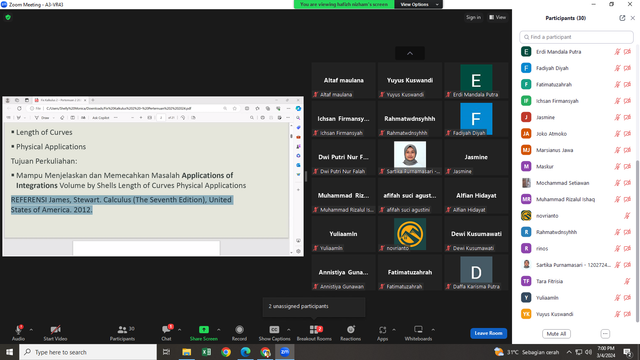Screen dimensions: 640x360
Task: Select Mochammad Setiawan in participants list
Action: (x=576, y=183)
